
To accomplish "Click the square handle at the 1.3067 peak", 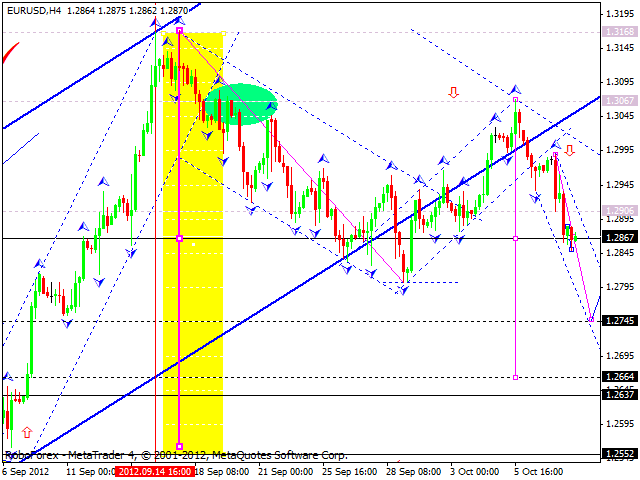I will point(515,100).
